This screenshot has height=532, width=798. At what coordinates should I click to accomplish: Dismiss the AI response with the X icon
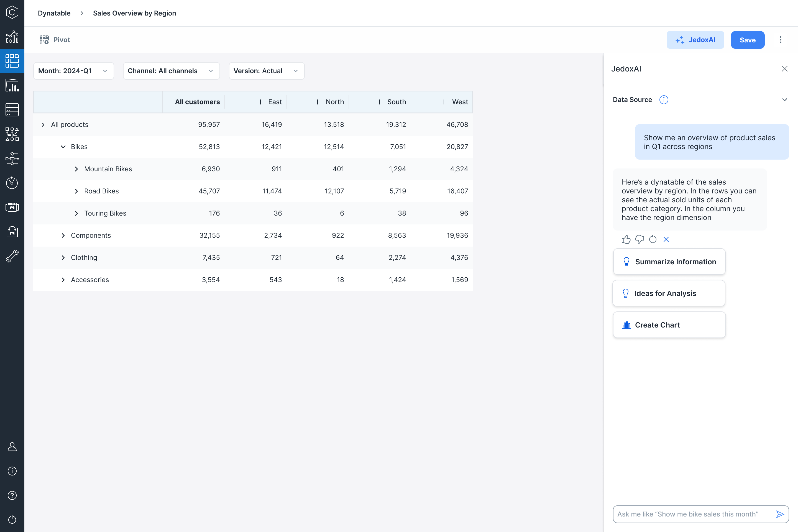pyautogui.click(x=666, y=239)
